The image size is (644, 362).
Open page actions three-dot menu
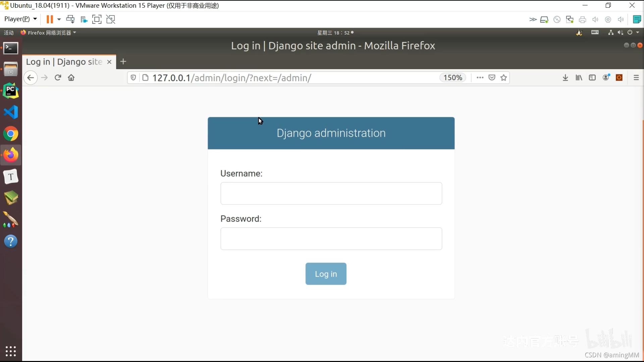[480, 78]
